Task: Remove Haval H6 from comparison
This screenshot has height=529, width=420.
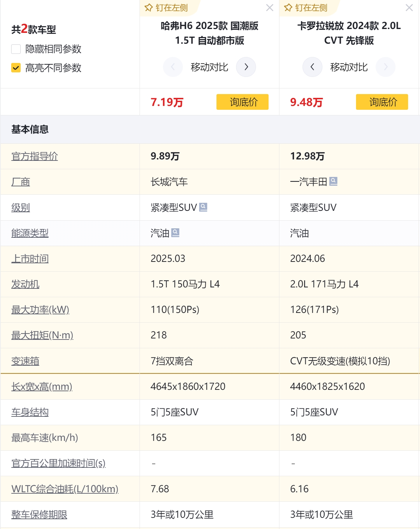Action: click(x=270, y=8)
